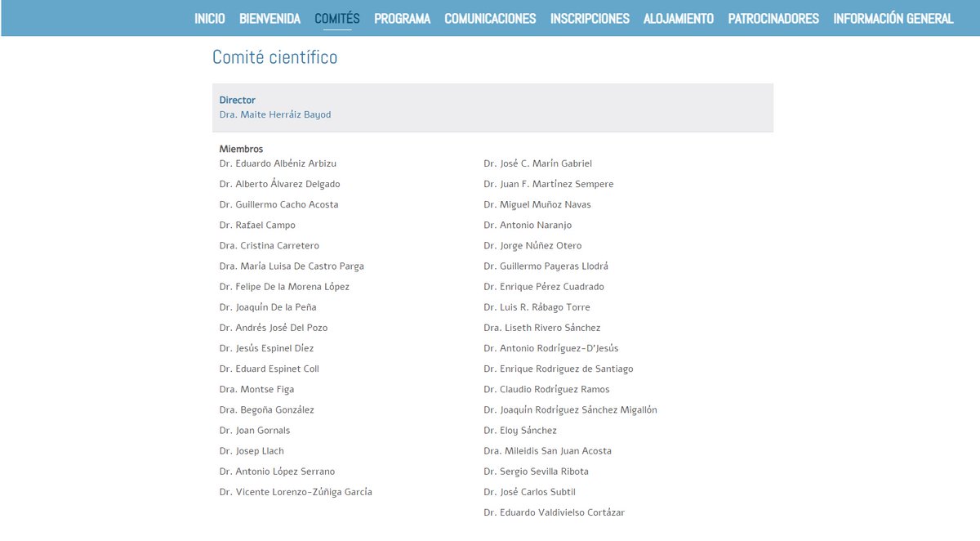Click Dr. Enrique Pérez Cuadrado
The image size is (980, 541).
coord(544,287)
